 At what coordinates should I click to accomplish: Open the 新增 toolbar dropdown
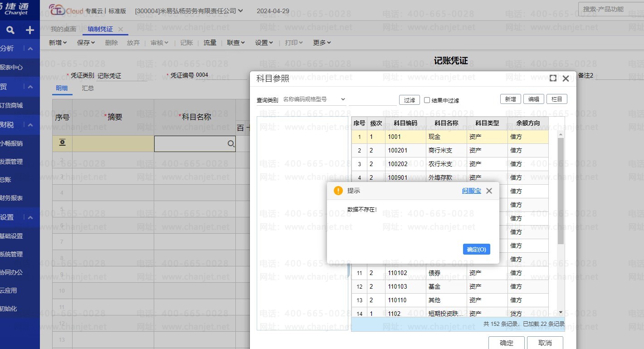[x=58, y=43]
